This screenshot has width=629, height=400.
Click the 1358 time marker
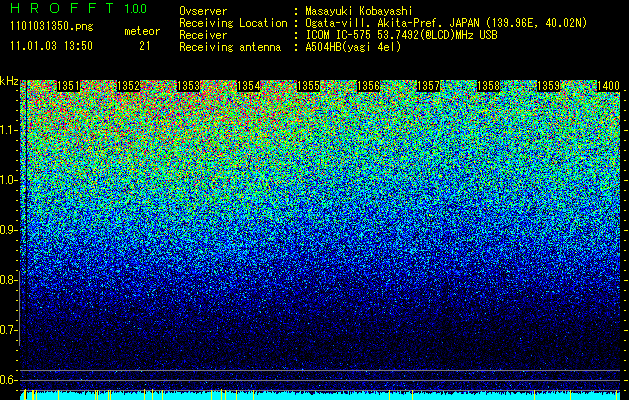(488, 86)
